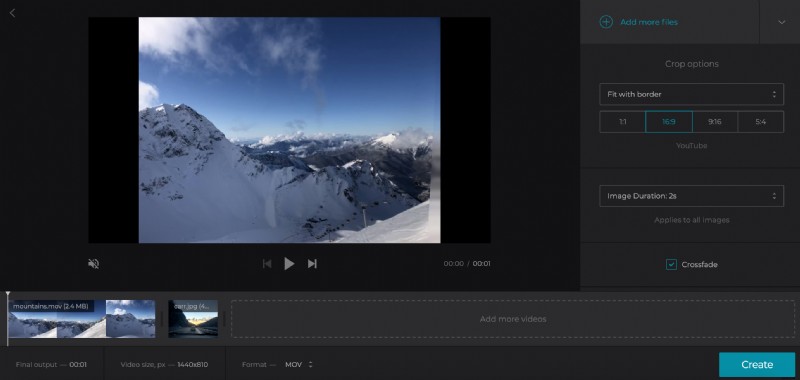Unmute the video with the speaker icon
This screenshot has height=380, width=800.
93,264
